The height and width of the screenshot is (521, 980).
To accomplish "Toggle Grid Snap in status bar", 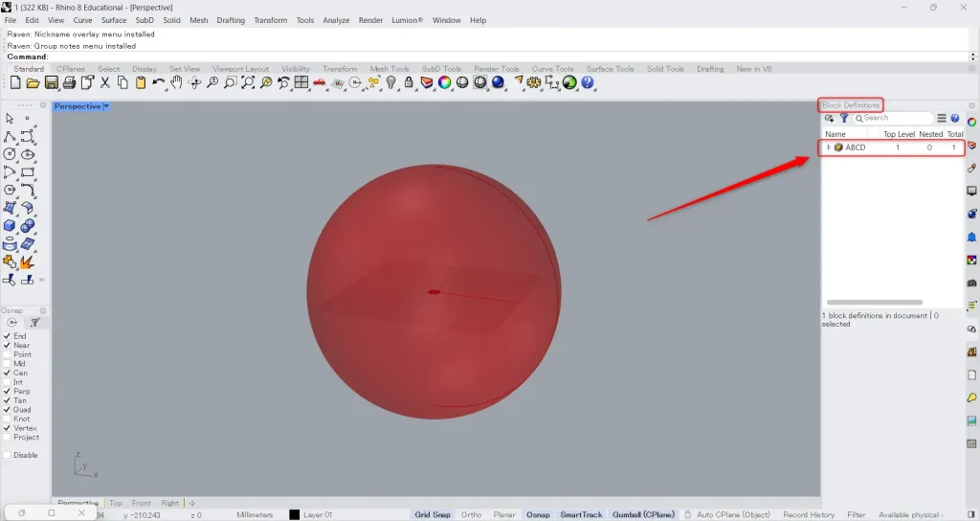I will coord(433,514).
